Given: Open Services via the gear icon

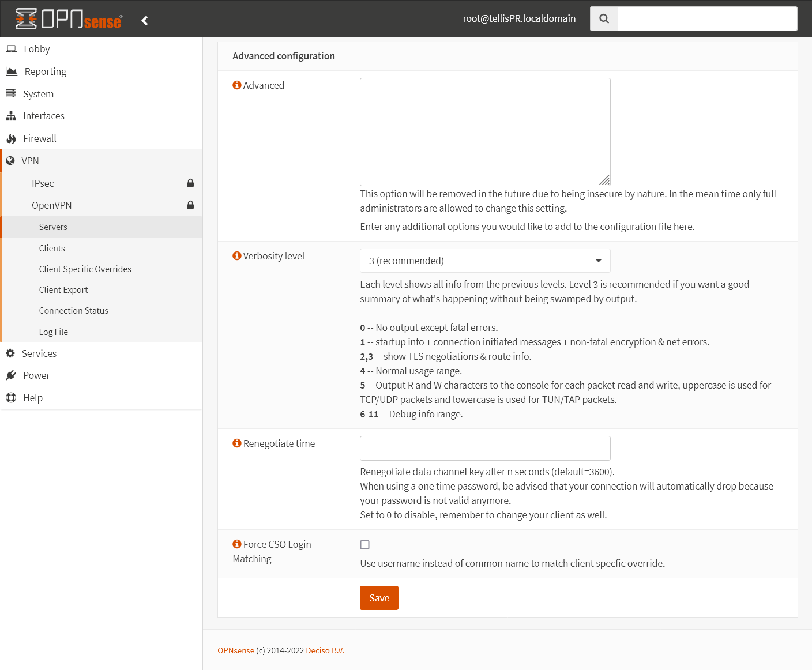Looking at the screenshot, I should 12,353.
